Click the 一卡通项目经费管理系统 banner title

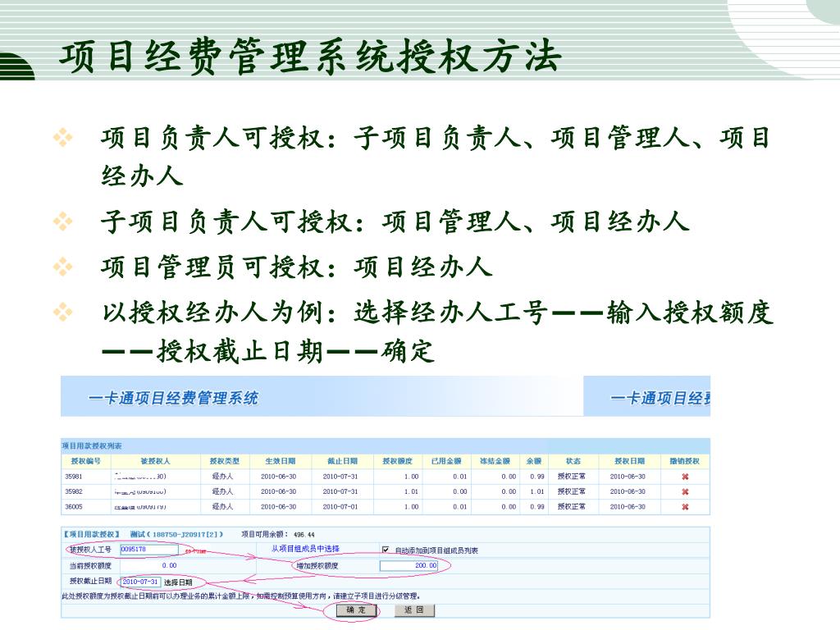tap(174, 398)
